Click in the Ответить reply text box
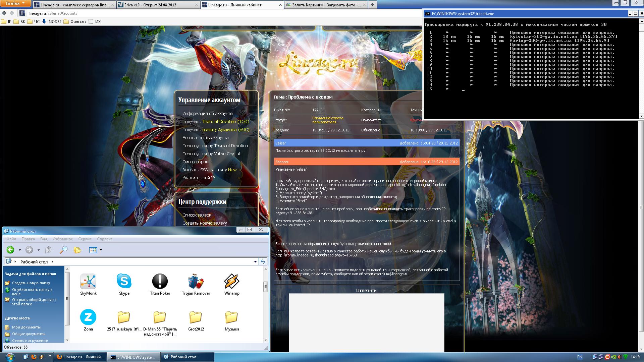 (x=366, y=322)
